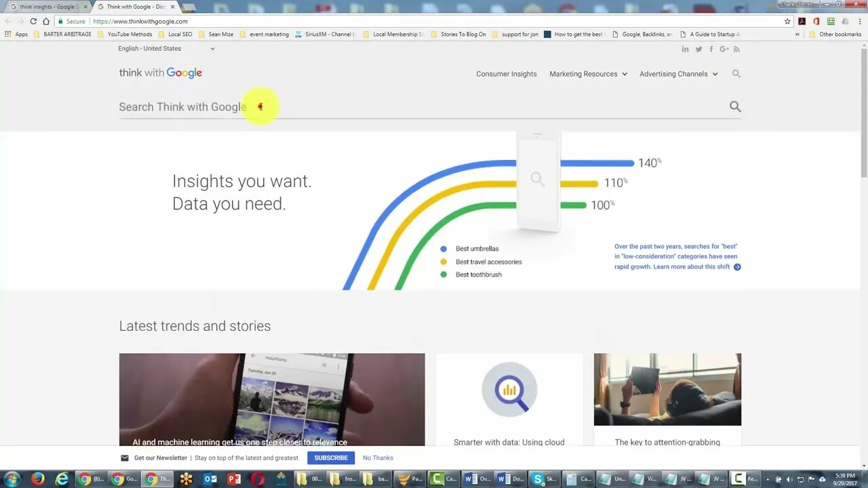Dismiss newsletter with No Thanks

click(x=378, y=458)
